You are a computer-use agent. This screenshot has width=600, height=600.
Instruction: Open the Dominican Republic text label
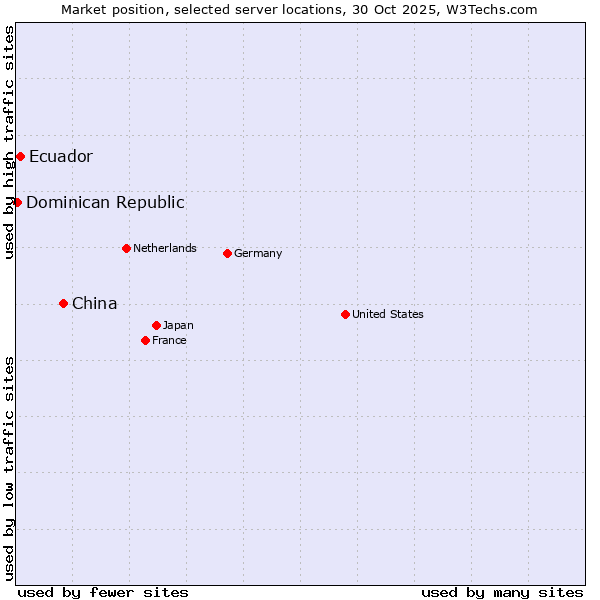105,202
